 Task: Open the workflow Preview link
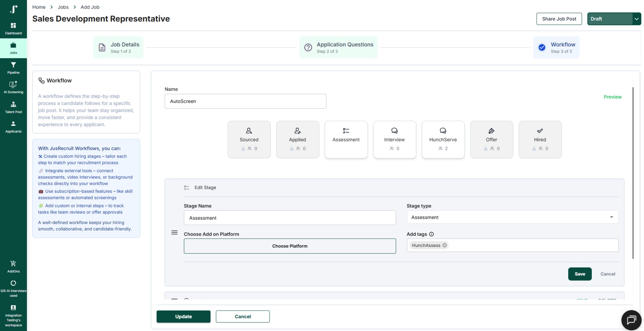(x=612, y=97)
